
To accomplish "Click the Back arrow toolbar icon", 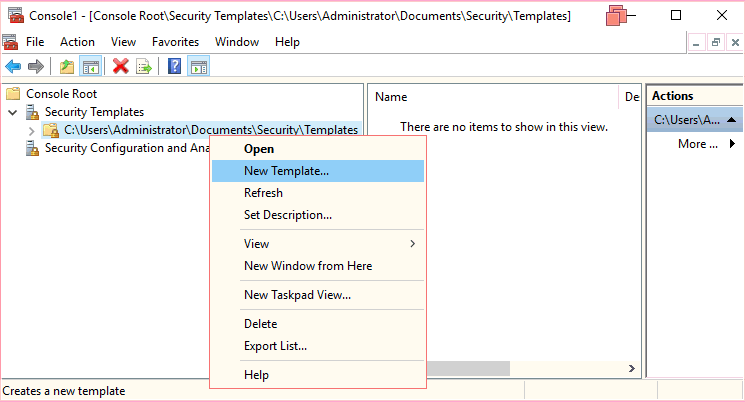I will 13,67.
